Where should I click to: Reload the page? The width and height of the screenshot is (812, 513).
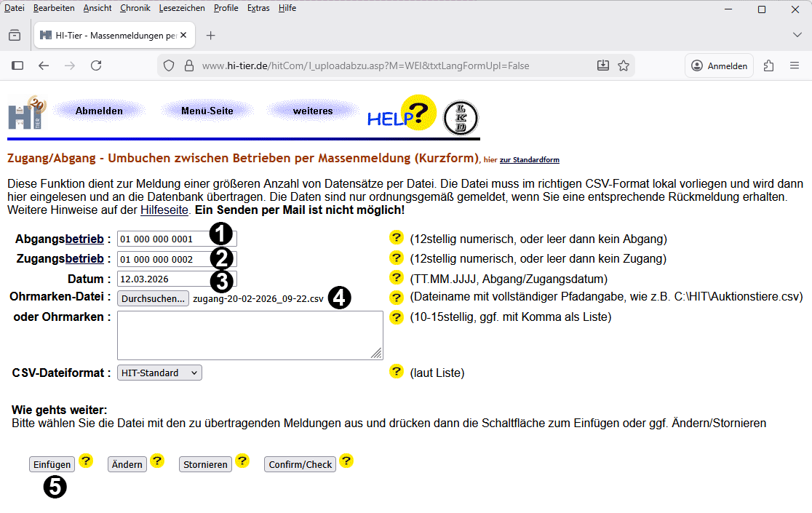click(x=96, y=65)
